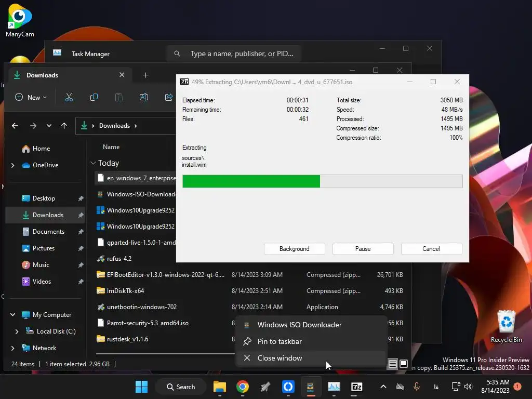Viewport: 532px width, 399px height.
Task: Go forward with Explorer's forward arrow
Action: click(x=33, y=126)
